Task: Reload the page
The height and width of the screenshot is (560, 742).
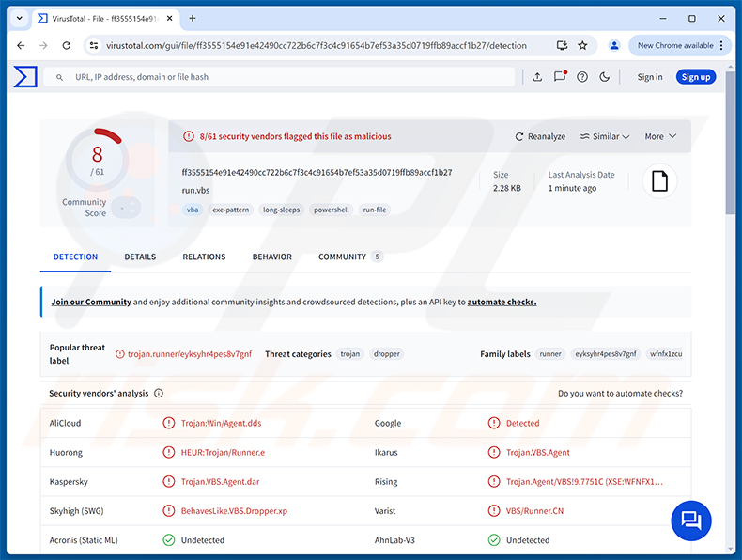Action: [x=67, y=45]
